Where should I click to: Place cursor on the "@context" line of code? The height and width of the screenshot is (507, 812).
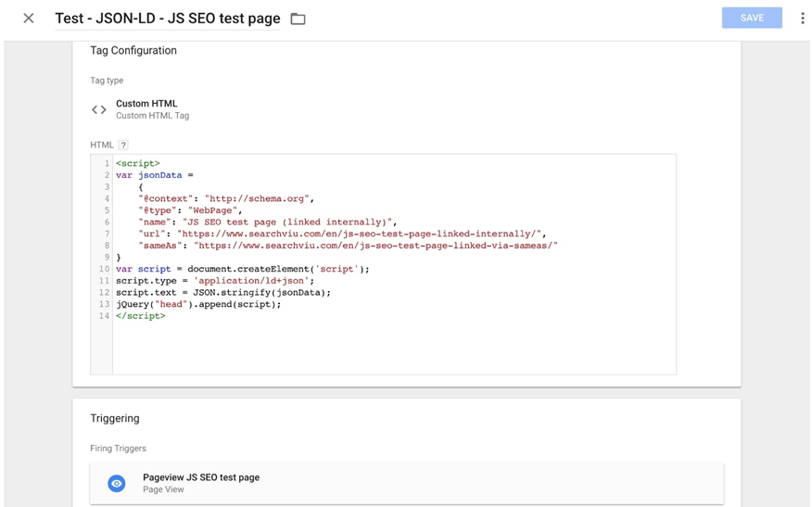click(226, 198)
